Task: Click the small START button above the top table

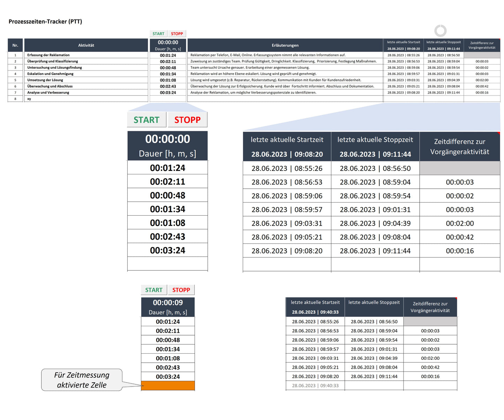Action: (x=158, y=34)
